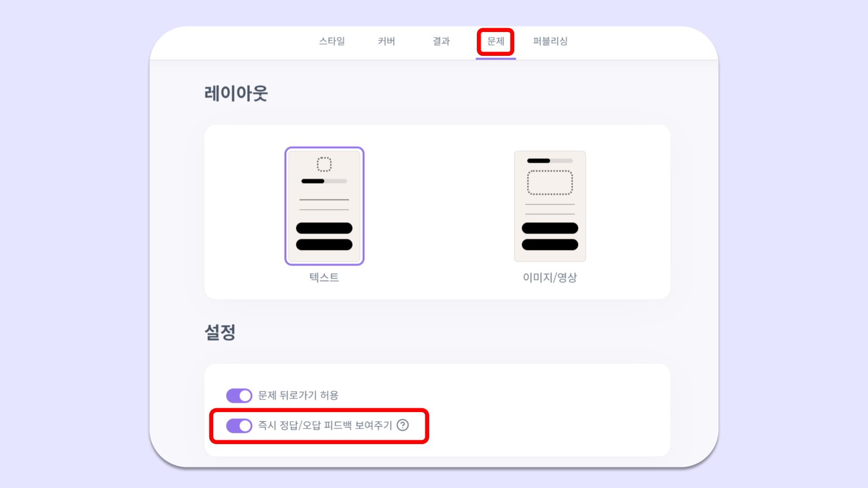
Task: Select the 문제 tab
Action: coord(496,41)
